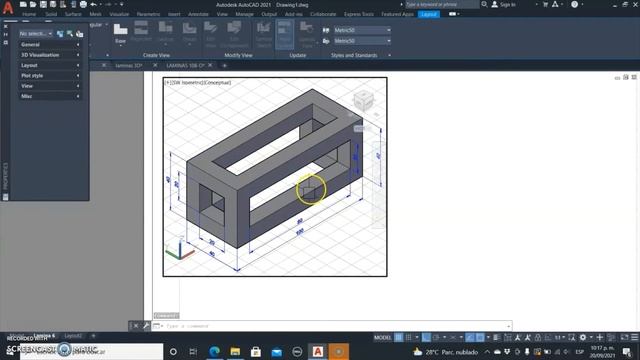Click the Help question mark icon
Image resolution: width=640 pixels, height=360 pixels.
point(574,4)
